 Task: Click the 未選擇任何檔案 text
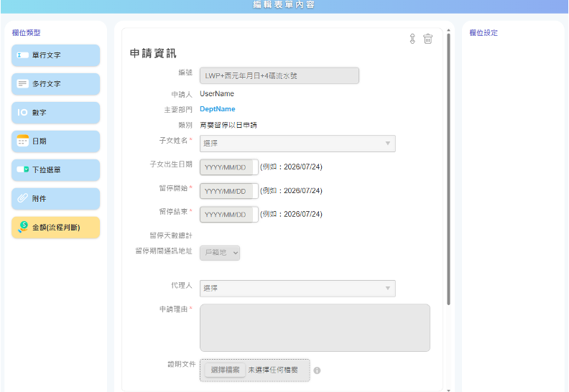(x=273, y=370)
